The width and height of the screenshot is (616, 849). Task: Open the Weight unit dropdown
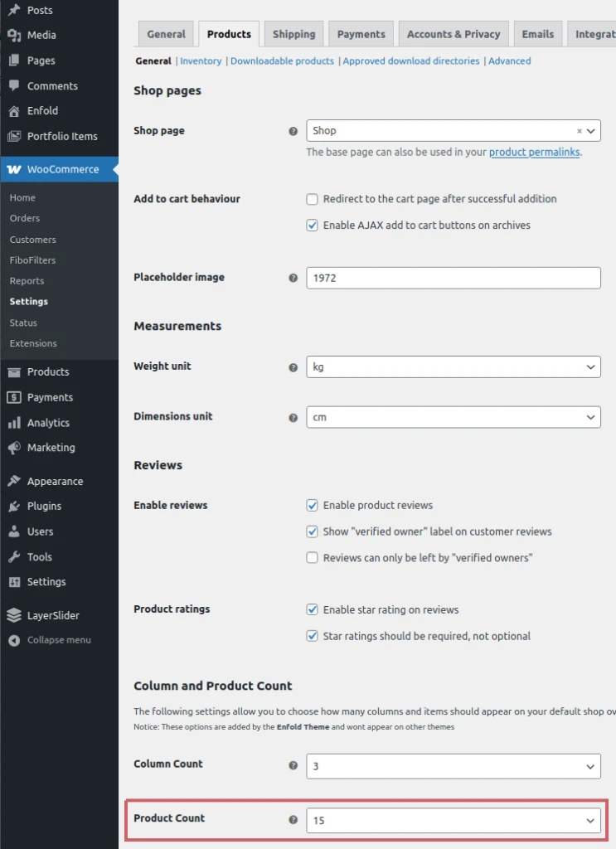coord(453,366)
